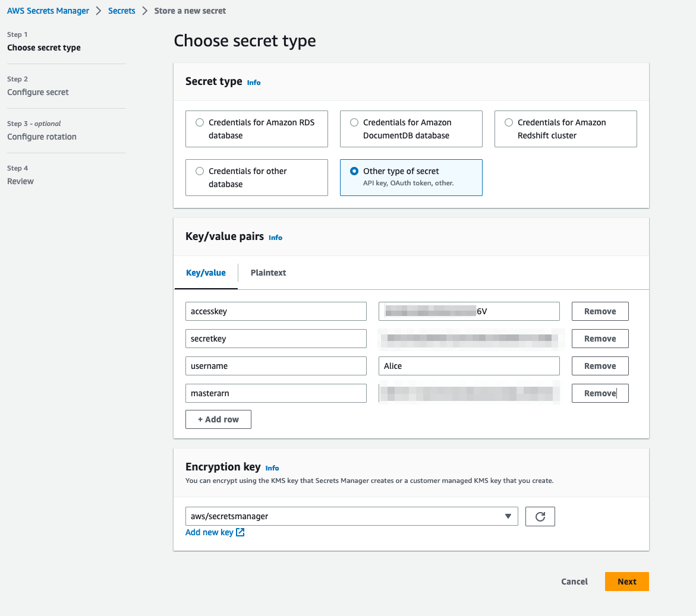Click the username key input field

[276, 366]
